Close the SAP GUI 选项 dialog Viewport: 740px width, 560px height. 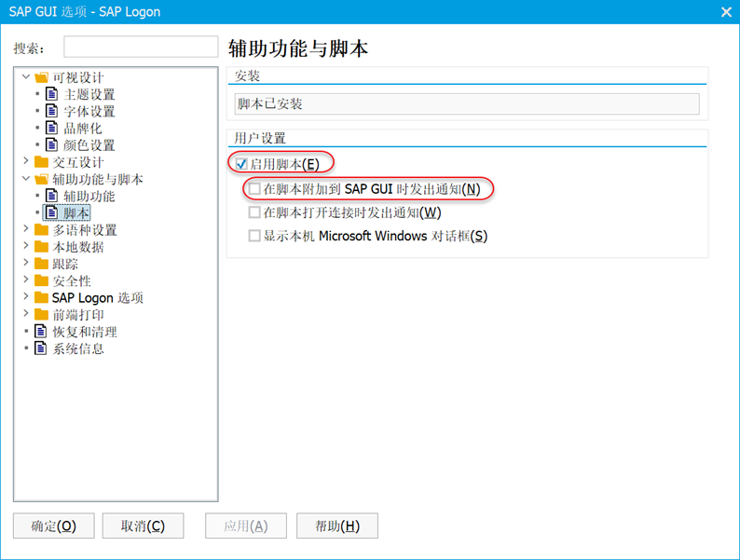[x=726, y=12]
